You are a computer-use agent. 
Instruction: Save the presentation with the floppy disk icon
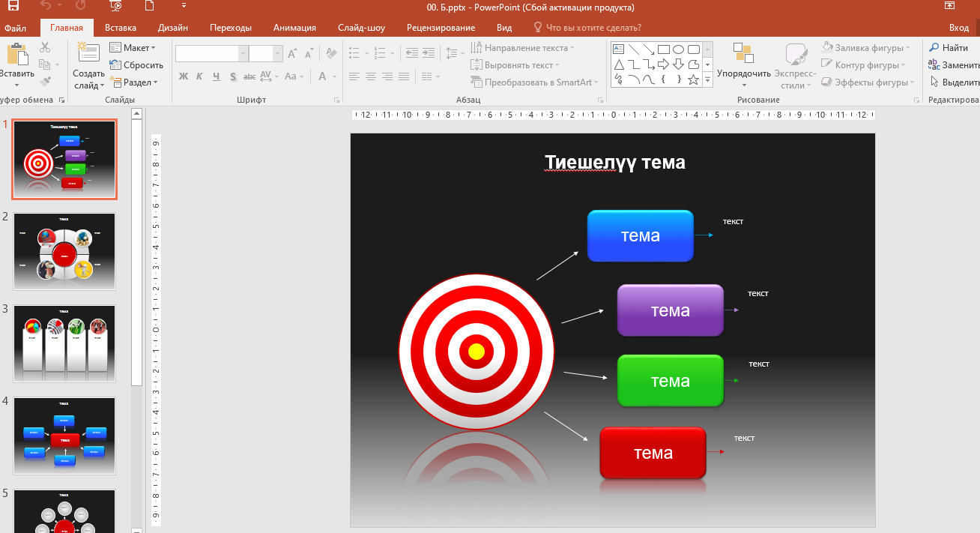(13, 6)
